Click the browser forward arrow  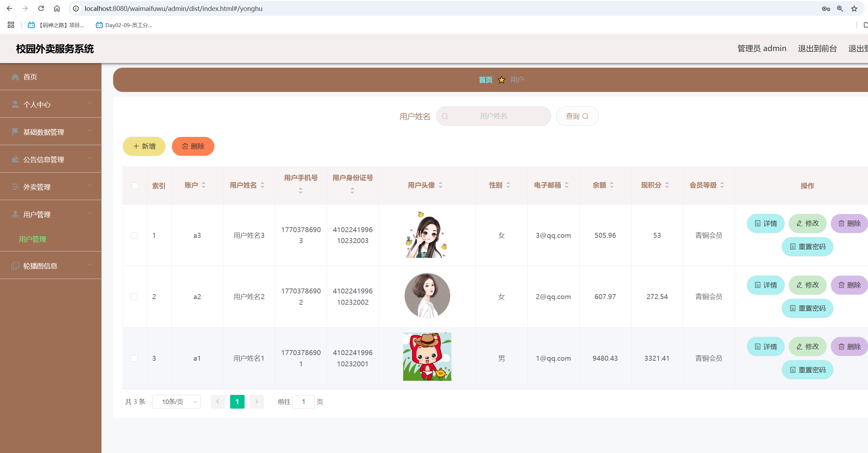point(25,8)
